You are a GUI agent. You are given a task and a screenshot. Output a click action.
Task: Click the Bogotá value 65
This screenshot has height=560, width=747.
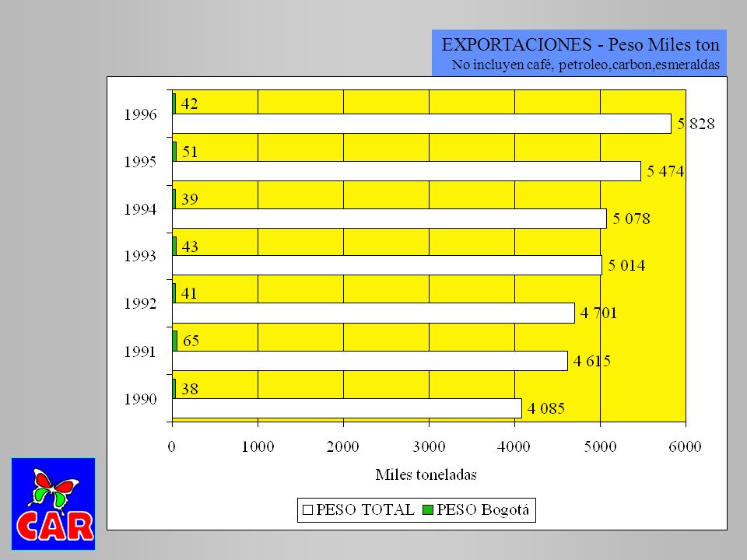click(191, 341)
